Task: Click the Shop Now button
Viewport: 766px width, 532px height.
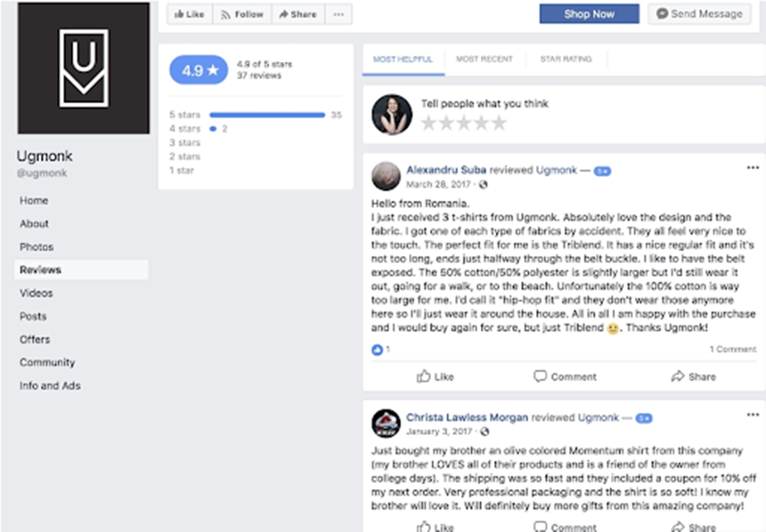Action: [589, 14]
